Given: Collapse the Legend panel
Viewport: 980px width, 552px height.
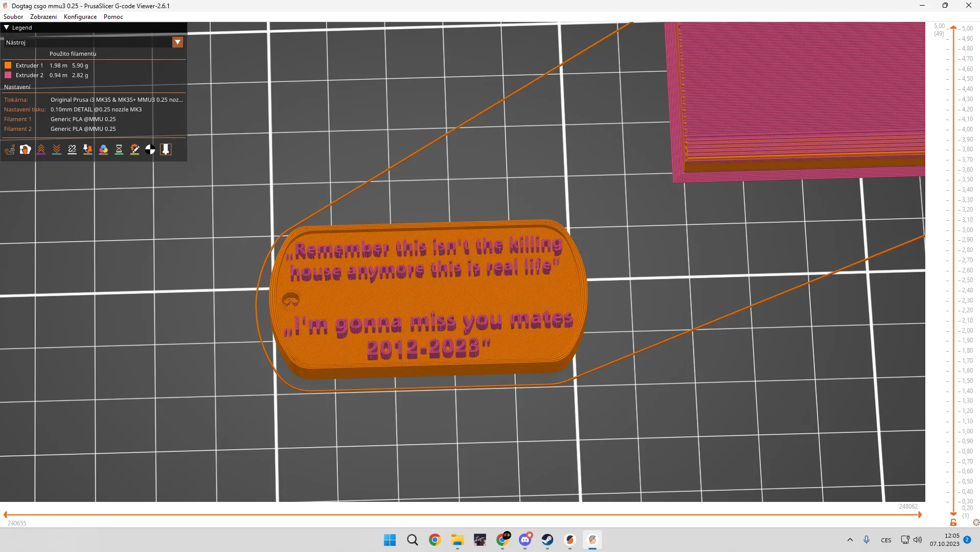Looking at the screenshot, I should click(x=7, y=28).
